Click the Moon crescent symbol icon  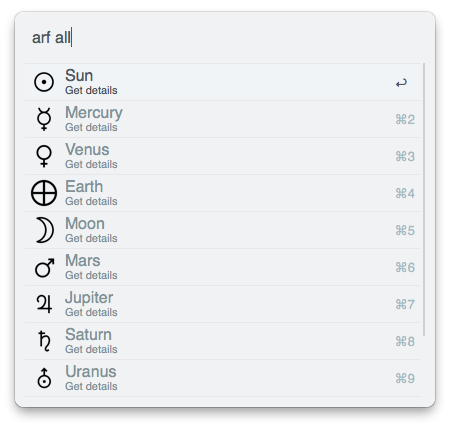(x=45, y=230)
